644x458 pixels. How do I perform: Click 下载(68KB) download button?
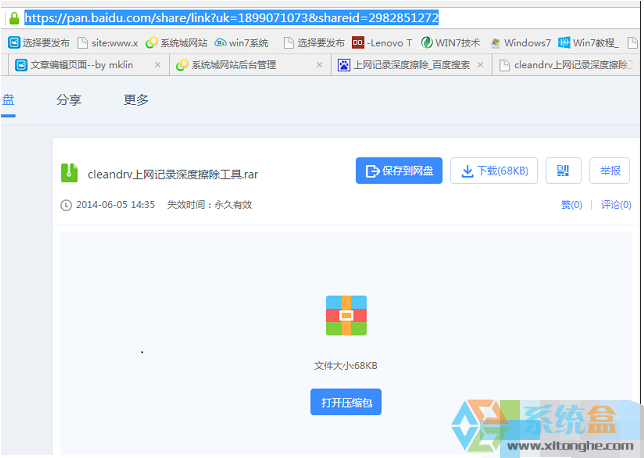pos(494,170)
